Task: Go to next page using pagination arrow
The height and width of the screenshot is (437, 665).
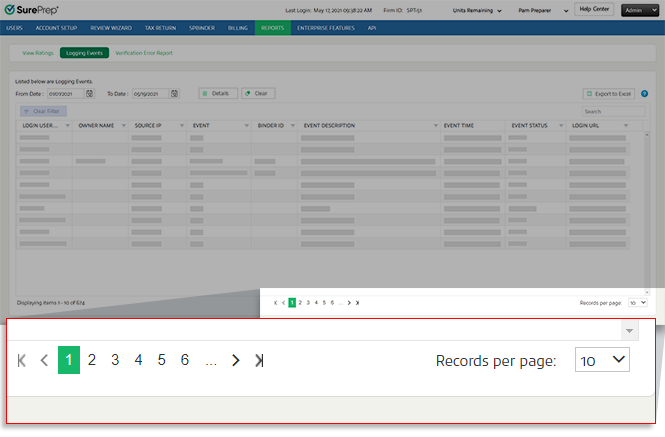Action: point(236,360)
